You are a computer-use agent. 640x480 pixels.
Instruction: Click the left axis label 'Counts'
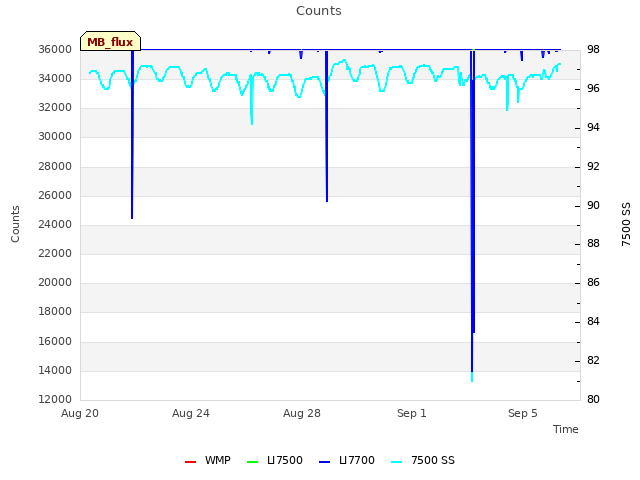click(15, 224)
